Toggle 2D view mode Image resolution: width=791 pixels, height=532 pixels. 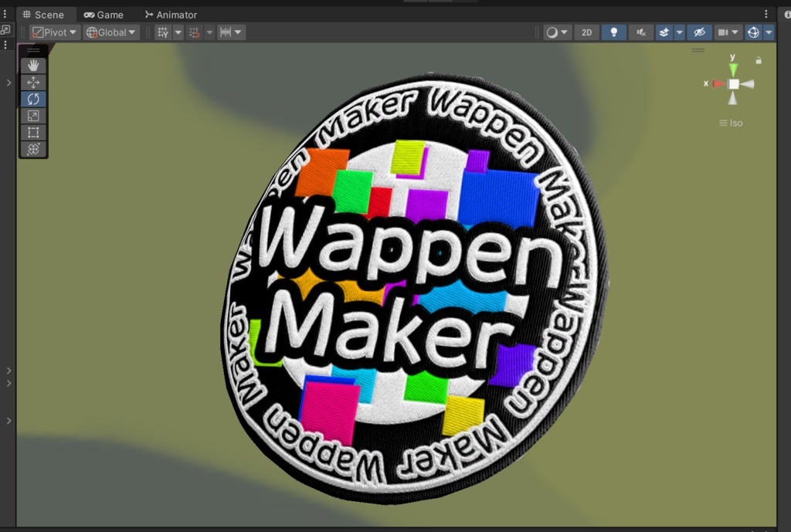[588, 32]
